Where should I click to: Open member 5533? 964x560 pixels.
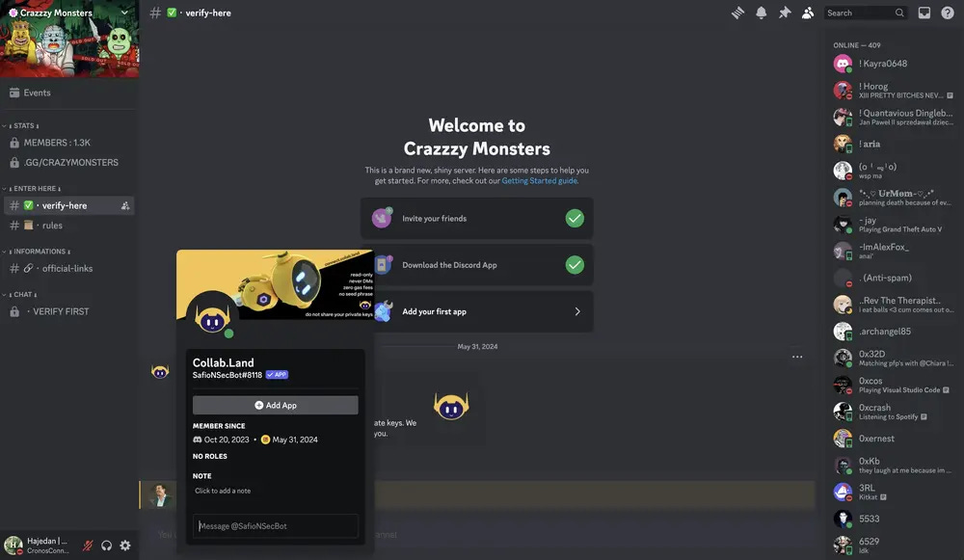(x=894, y=519)
